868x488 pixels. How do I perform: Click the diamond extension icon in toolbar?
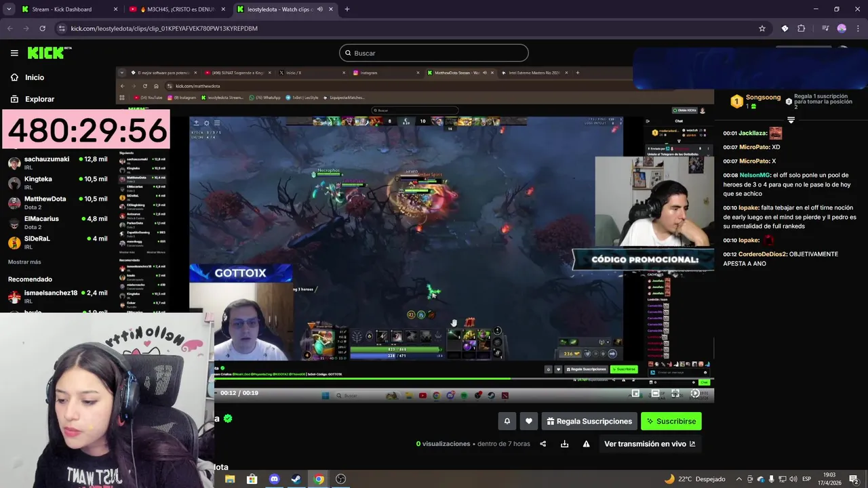[x=785, y=28]
